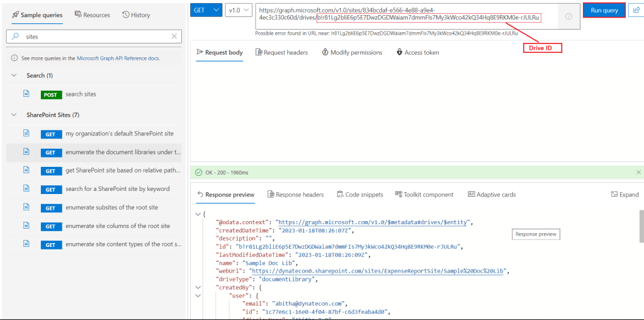
Task: Collapse the createdBy JSON node
Action: (199, 287)
